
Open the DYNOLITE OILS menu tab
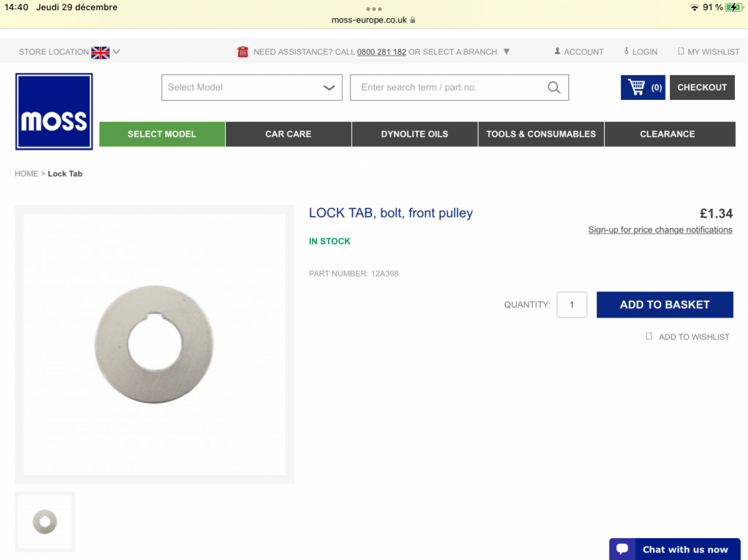[415, 134]
